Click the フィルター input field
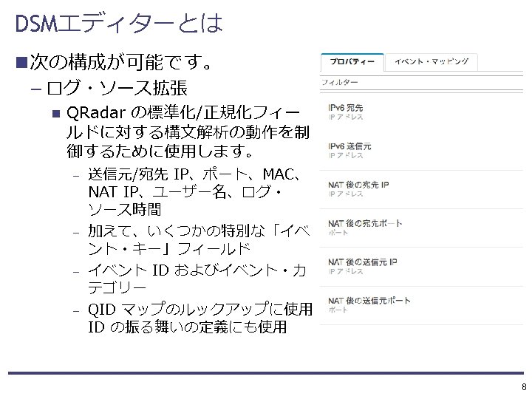This screenshot has height=399, width=532. tap(421, 83)
